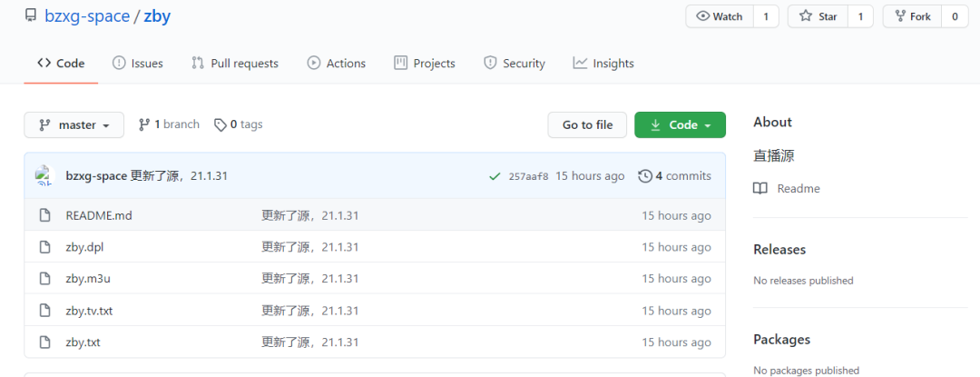
Task: Open the Packages heading link
Action: (x=782, y=340)
